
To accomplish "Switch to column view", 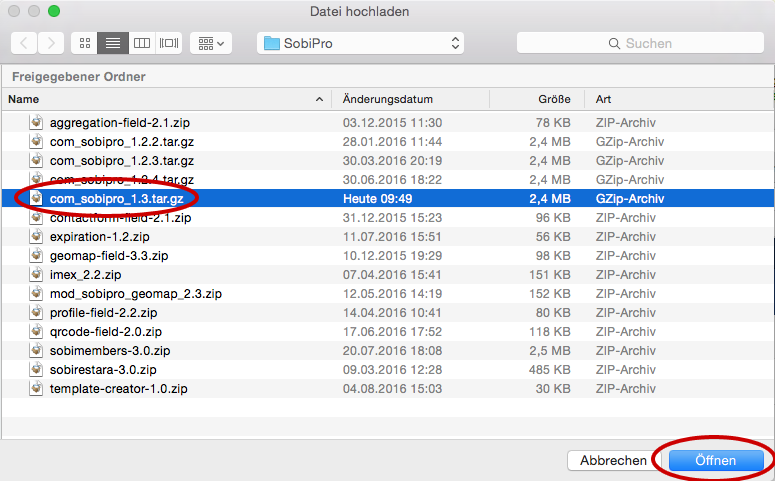I will click(x=142, y=44).
